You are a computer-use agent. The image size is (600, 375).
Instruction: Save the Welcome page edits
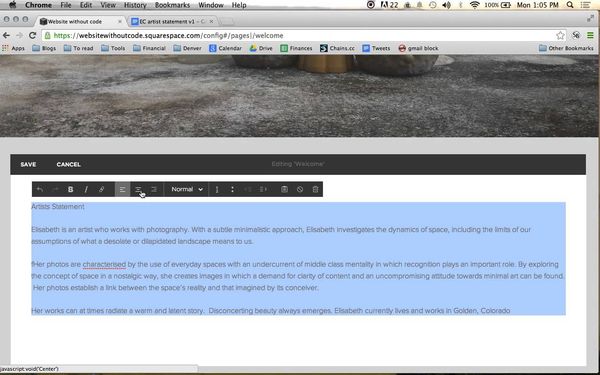(28, 165)
